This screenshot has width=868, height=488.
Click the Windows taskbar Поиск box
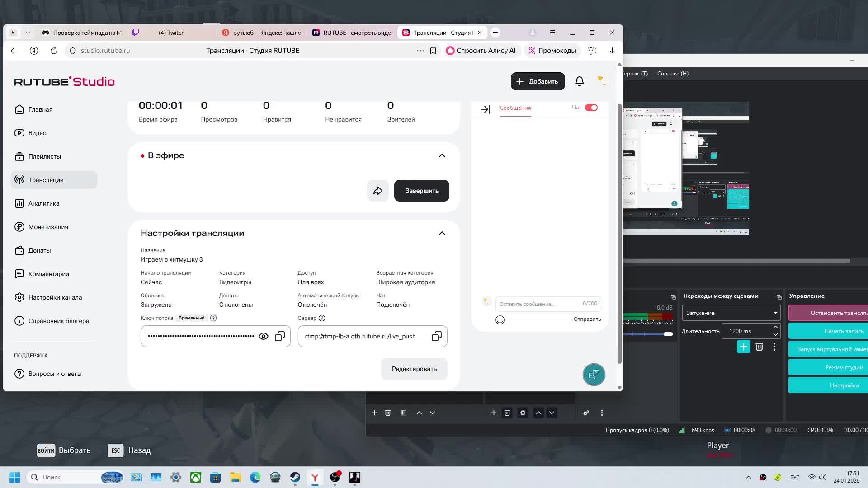click(75, 477)
